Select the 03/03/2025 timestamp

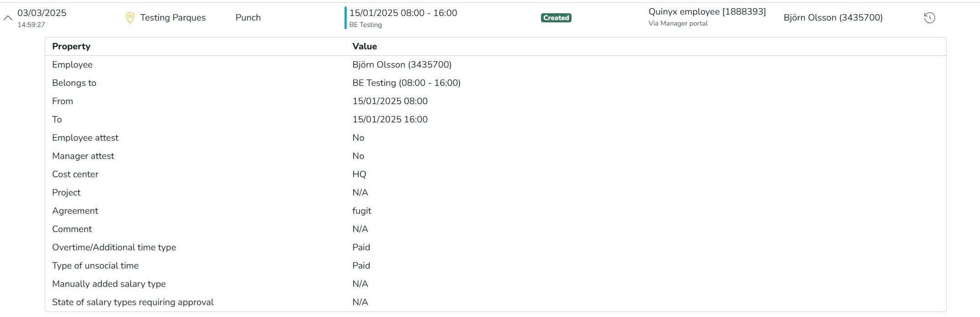[42, 13]
